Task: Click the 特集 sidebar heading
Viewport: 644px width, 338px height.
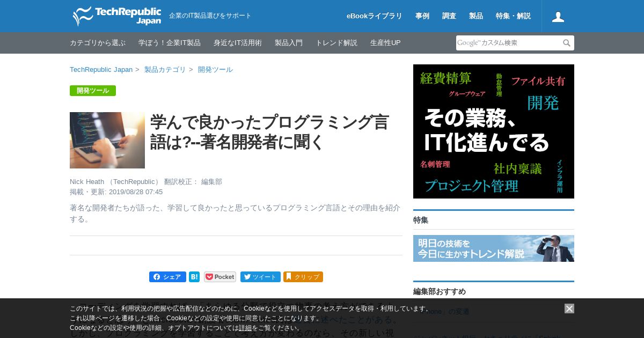Action: pos(421,220)
